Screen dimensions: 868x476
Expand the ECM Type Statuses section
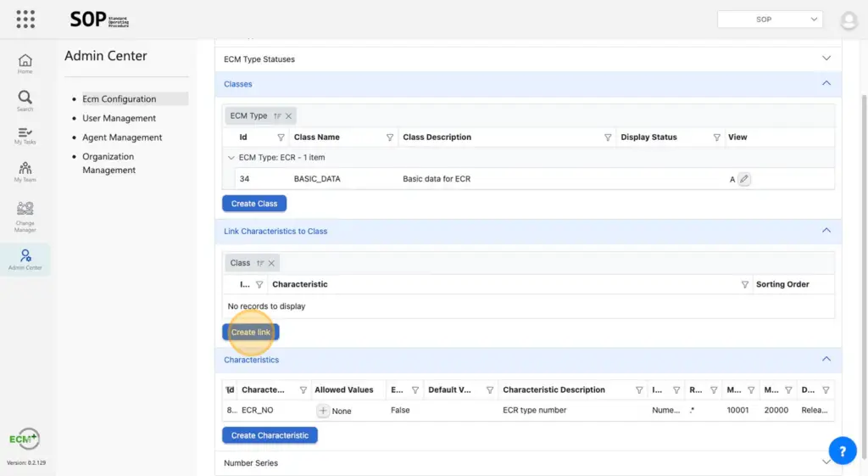pos(826,59)
